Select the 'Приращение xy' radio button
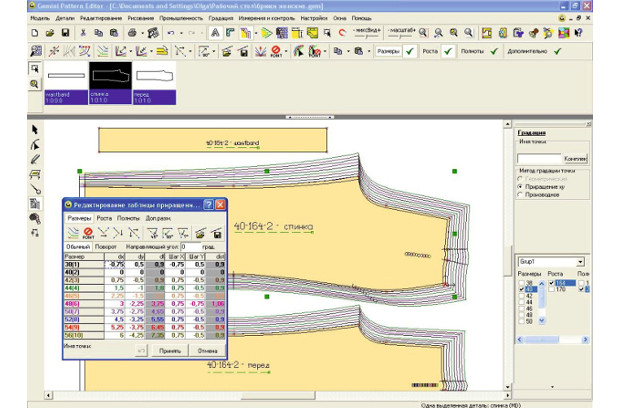Viewport: 620px width, 408px height. tap(520, 186)
